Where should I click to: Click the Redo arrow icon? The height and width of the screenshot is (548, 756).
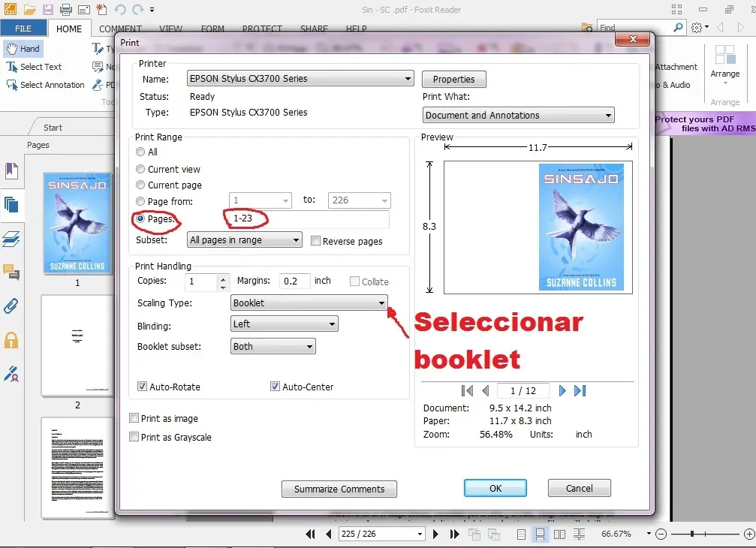tap(138, 9)
